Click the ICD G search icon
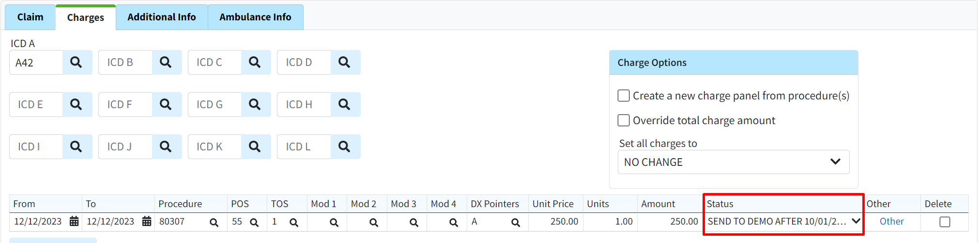The width and height of the screenshot is (980, 243). pyautogui.click(x=255, y=105)
